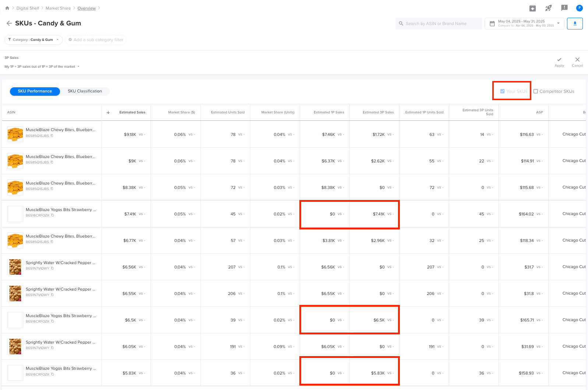Image resolution: width=588 pixels, height=390 pixels.
Task: Click the $9.18K estimated sales value
Action: [130, 134]
